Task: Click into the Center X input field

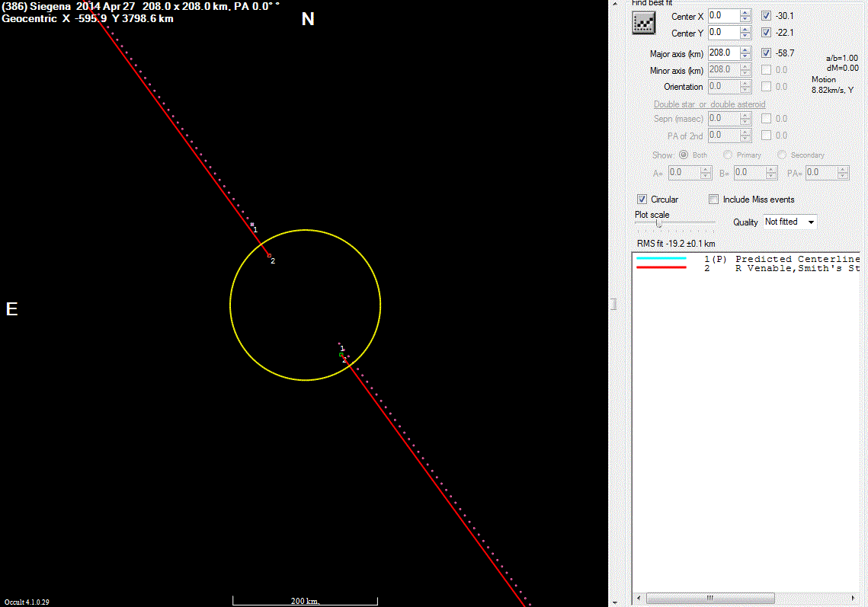Action: click(722, 16)
